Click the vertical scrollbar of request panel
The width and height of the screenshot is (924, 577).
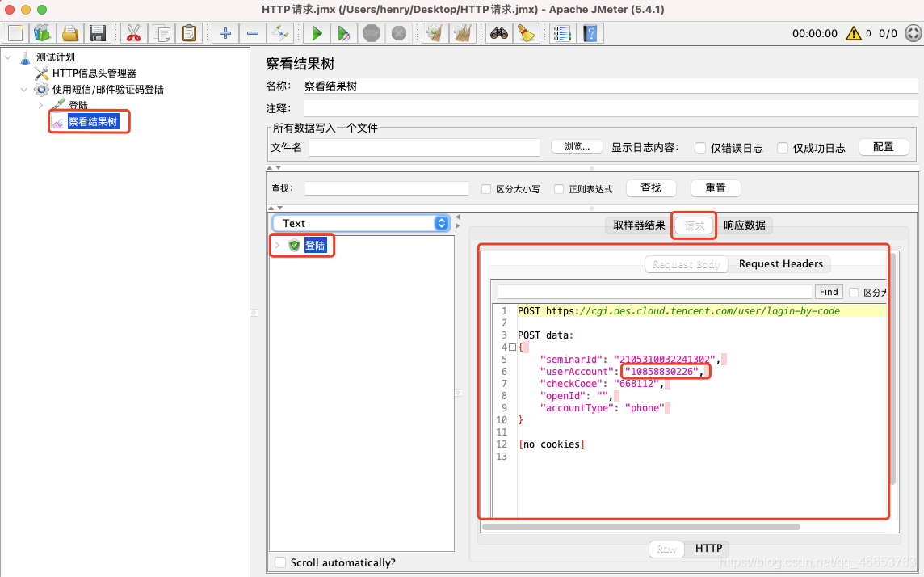[x=893, y=369]
